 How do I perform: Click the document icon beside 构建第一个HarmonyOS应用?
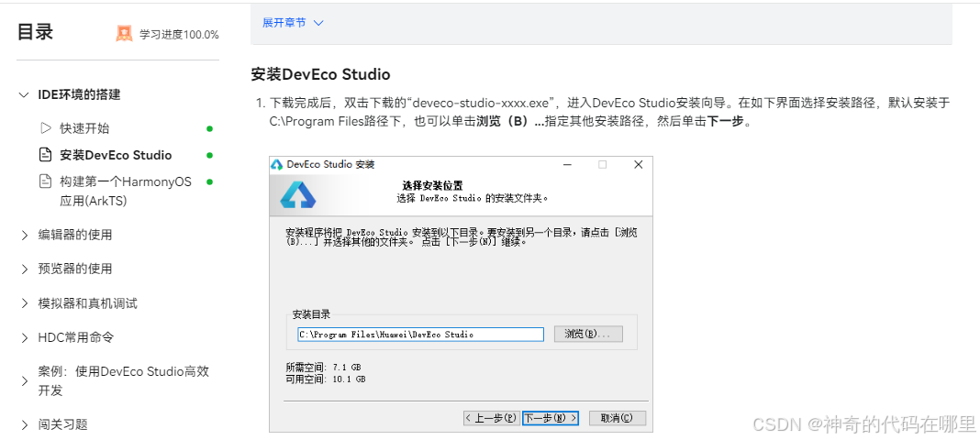click(x=45, y=181)
